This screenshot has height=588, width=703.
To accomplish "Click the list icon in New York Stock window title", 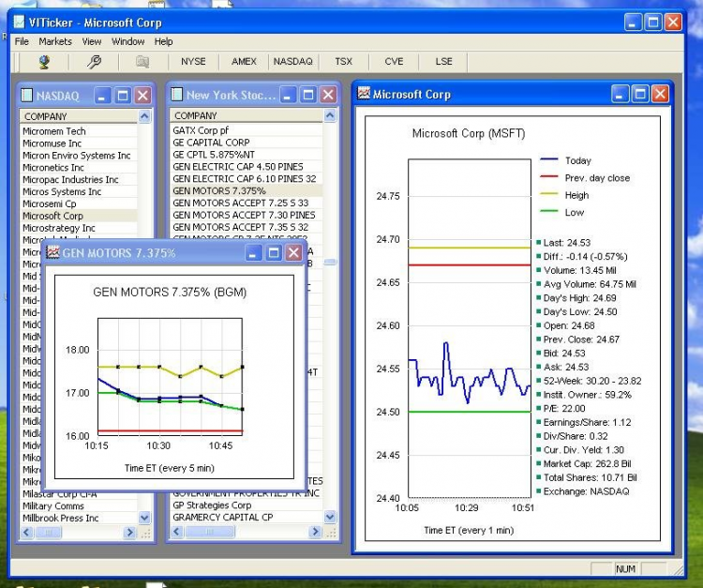I will [x=176, y=95].
